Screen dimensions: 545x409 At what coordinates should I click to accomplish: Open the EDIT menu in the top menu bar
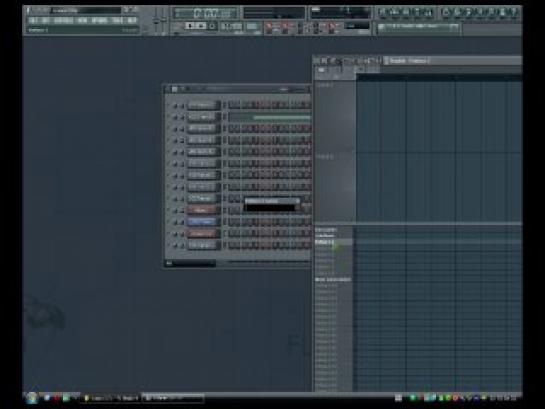(x=46, y=21)
